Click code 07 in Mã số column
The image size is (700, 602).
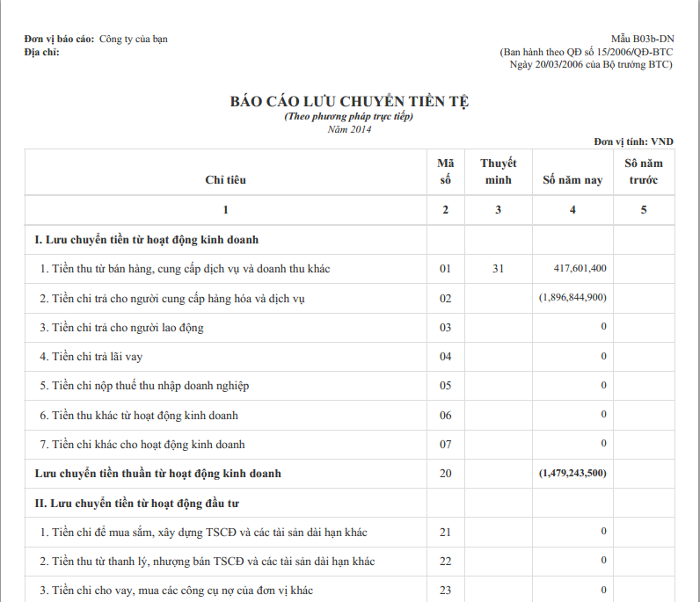click(x=445, y=445)
